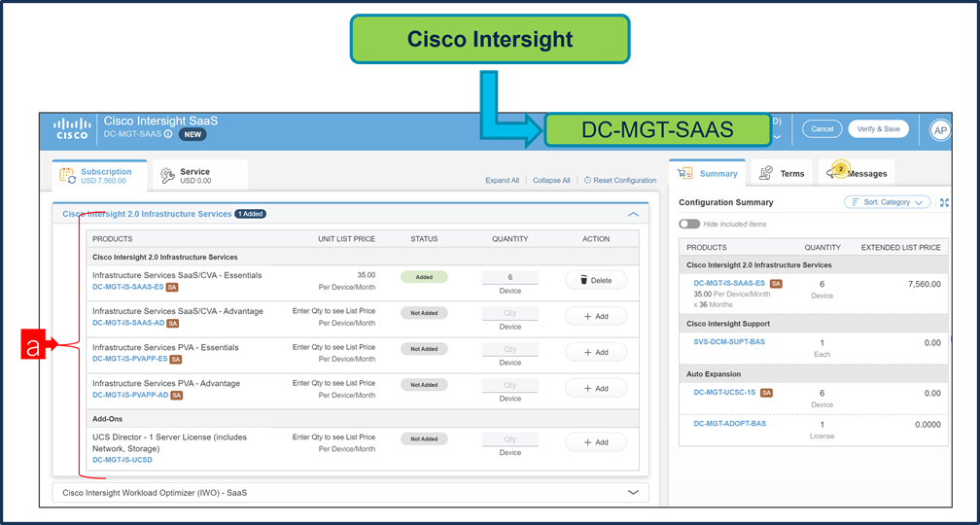
Task: Click the Cisco logo
Action: (72, 128)
